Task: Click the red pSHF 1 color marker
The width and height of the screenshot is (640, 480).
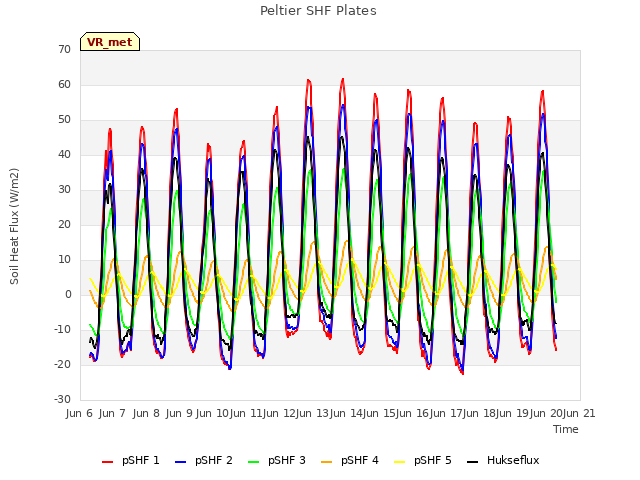Action: pos(107,462)
